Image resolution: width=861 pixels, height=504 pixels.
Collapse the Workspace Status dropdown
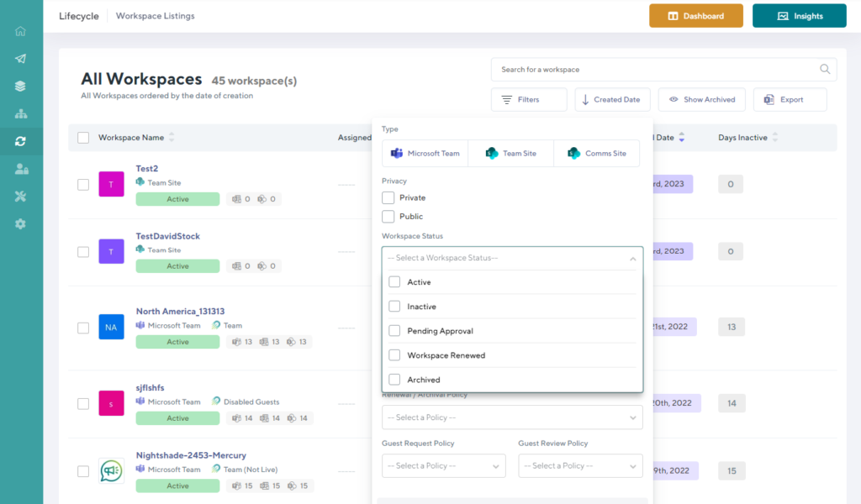[x=633, y=260]
